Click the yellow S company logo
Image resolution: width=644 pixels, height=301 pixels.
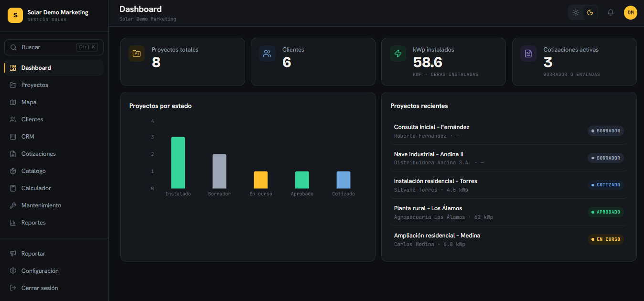point(15,15)
